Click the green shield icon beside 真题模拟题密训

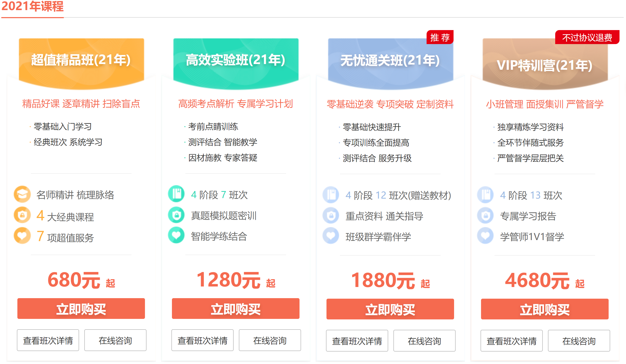coord(176,215)
